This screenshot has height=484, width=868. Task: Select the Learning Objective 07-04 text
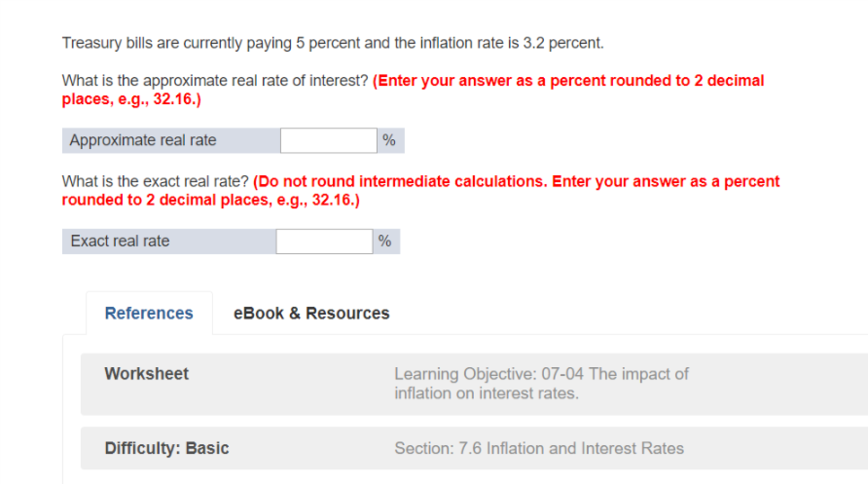pyautogui.click(x=540, y=374)
